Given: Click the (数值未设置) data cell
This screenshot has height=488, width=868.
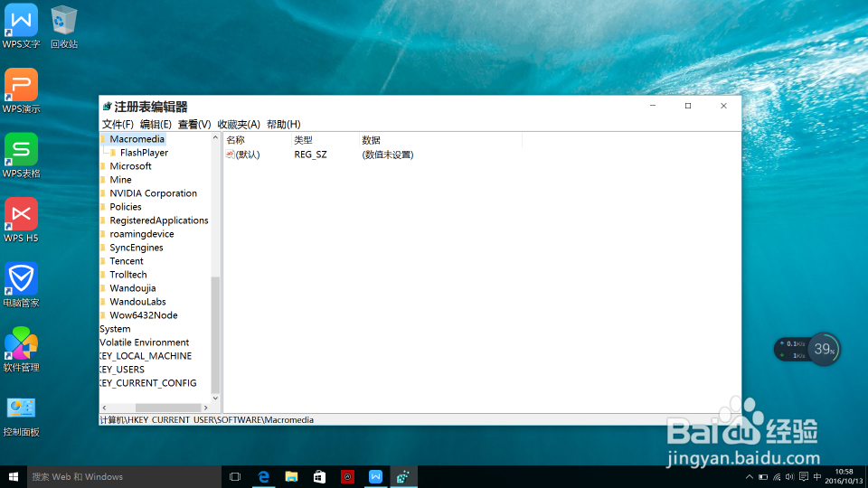Looking at the screenshot, I should [388, 155].
